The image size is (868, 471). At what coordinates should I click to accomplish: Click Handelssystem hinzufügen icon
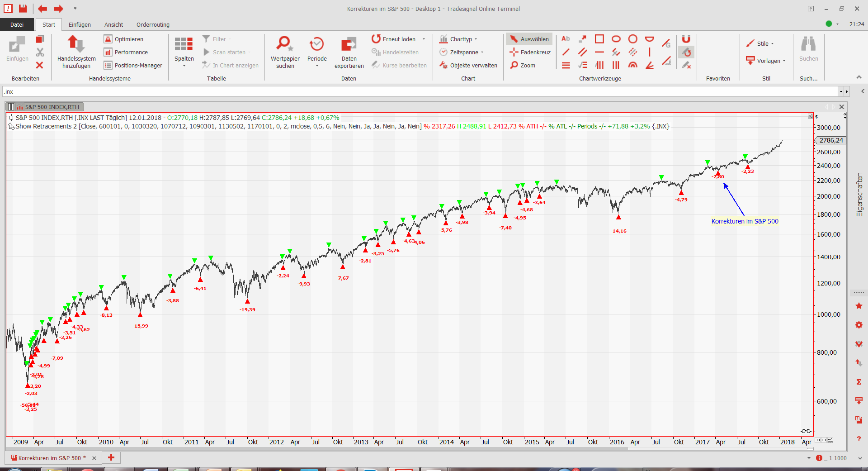click(x=76, y=44)
